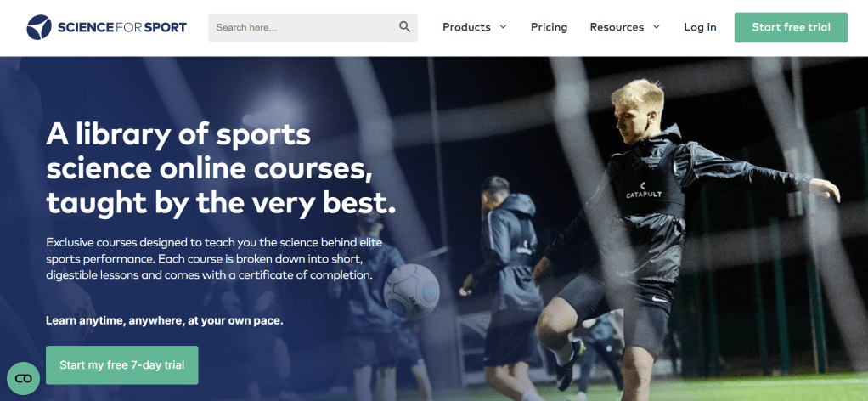Viewport: 868px width, 401px height.
Task: Open the Products menu
Action: click(475, 27)
